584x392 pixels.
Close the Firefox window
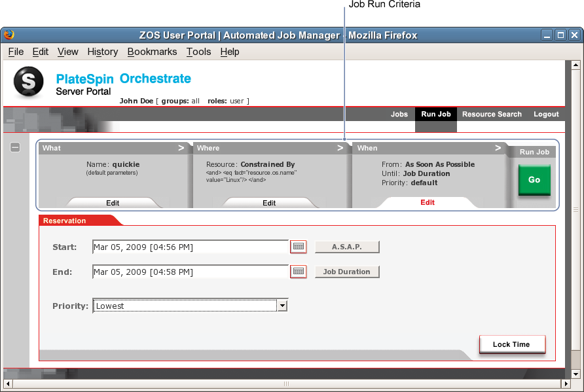tap(574, 35)
